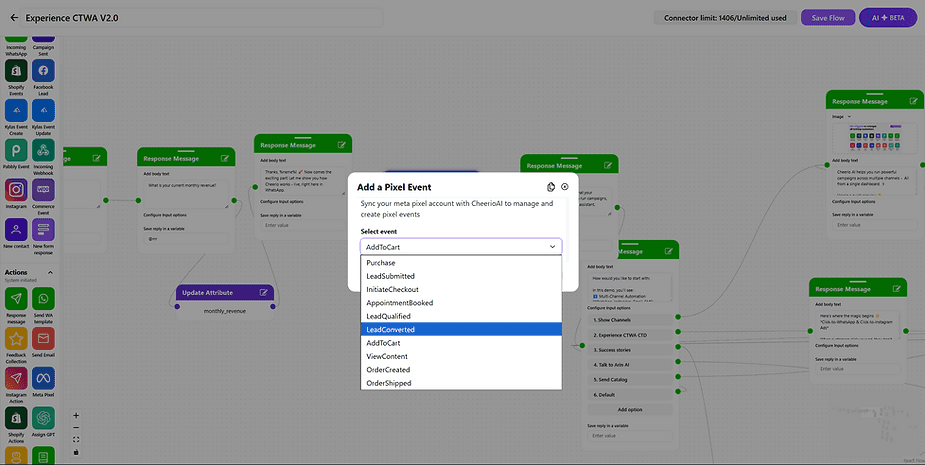Screen dimensions: 925x465
Task: Add the Instagram Action node
Action: click(x=16, y=378)
